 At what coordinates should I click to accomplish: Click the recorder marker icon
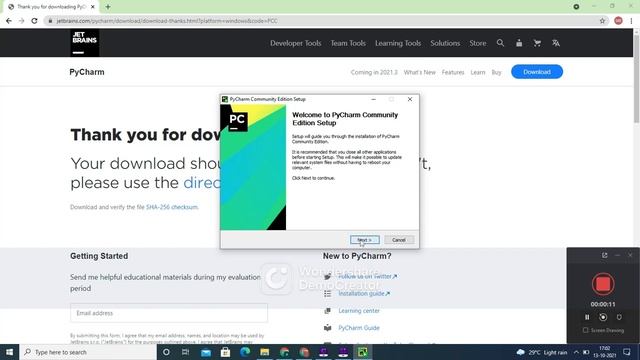(x=619, y=317)
